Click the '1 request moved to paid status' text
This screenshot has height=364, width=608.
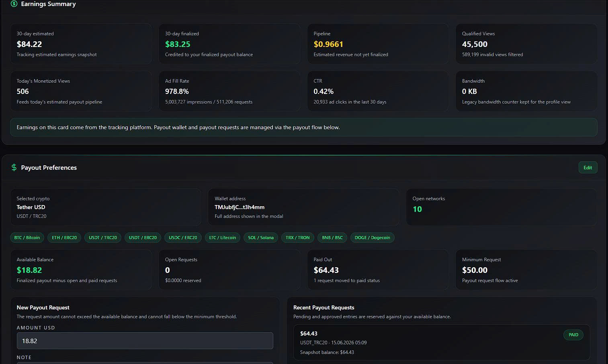coord(346,281)
